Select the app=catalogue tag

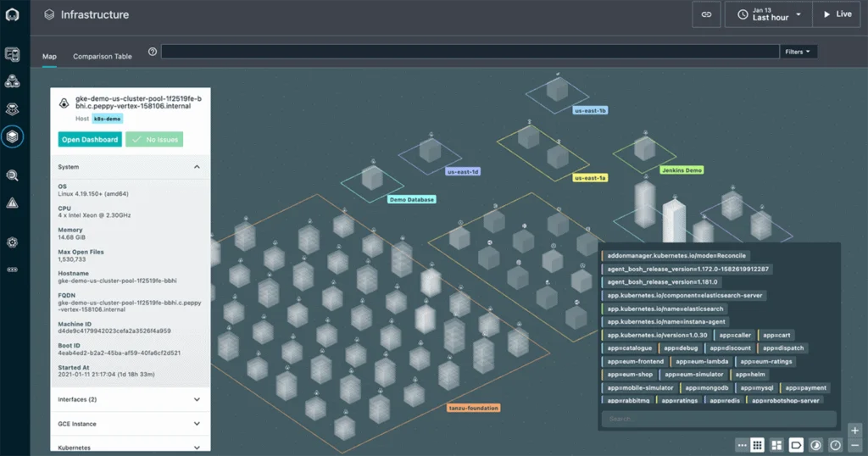pos(629,348)
